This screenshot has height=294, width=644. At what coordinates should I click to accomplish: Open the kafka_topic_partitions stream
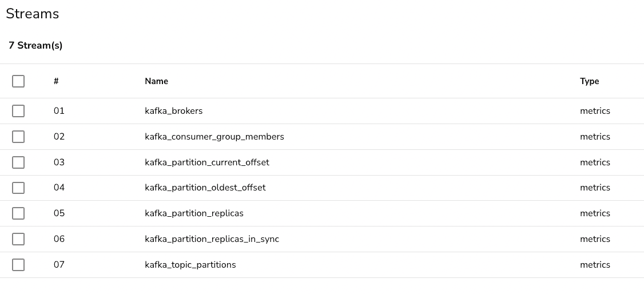coord(190,265)
